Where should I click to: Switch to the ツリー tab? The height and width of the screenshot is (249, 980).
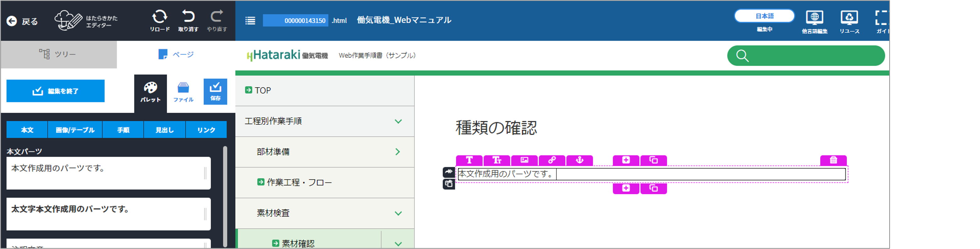click(x=59, y=54)
